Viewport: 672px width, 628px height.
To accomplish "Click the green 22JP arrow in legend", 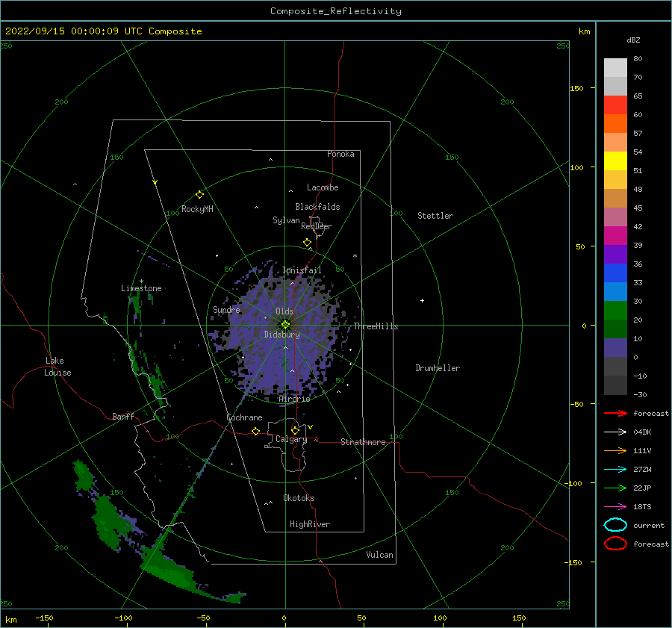I will click(615, 488).
